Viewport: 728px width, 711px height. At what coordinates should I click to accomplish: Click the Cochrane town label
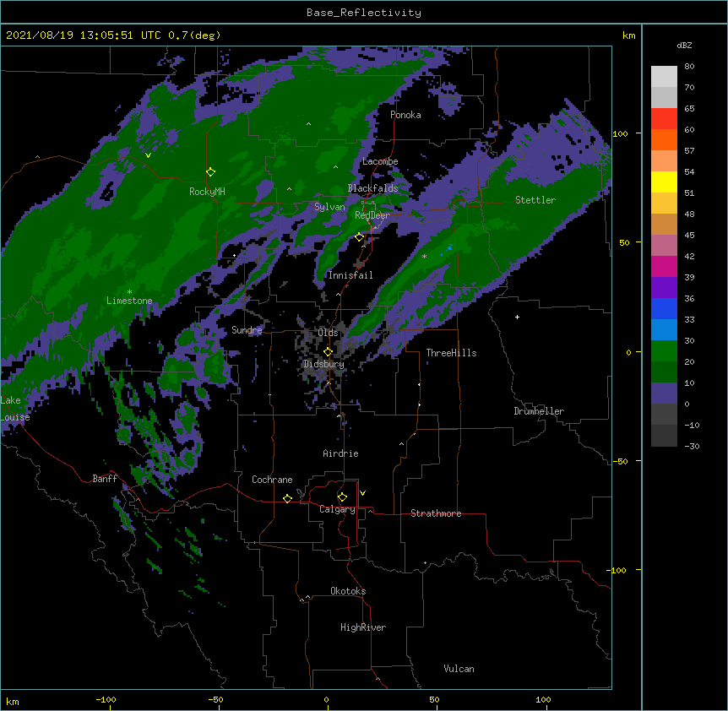coord(272,480)
